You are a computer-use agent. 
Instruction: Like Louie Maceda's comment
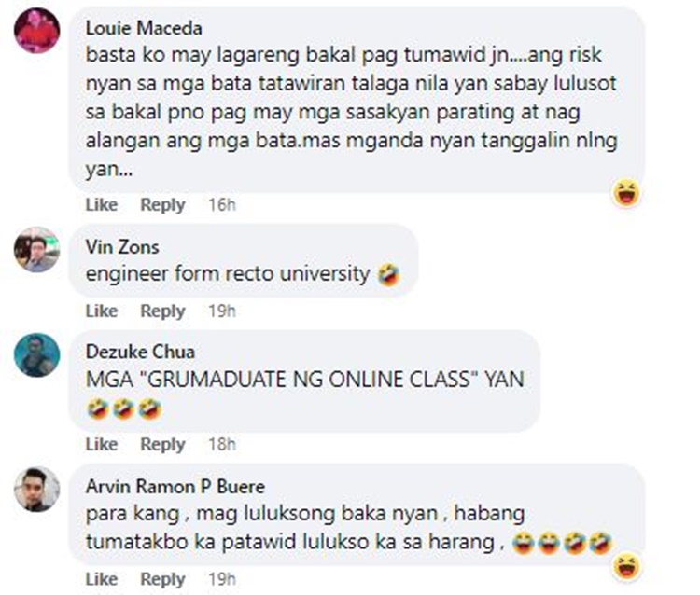coord(102,205)
